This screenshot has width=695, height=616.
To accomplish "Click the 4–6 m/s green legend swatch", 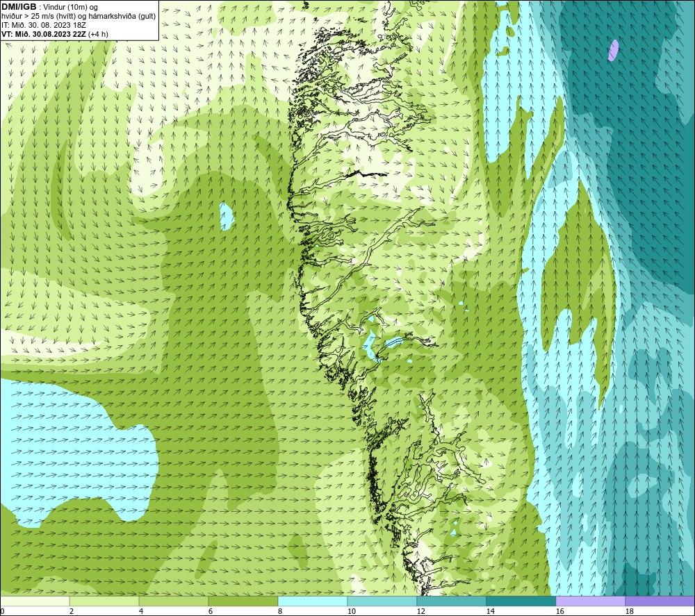I will (x=174, y=601).
